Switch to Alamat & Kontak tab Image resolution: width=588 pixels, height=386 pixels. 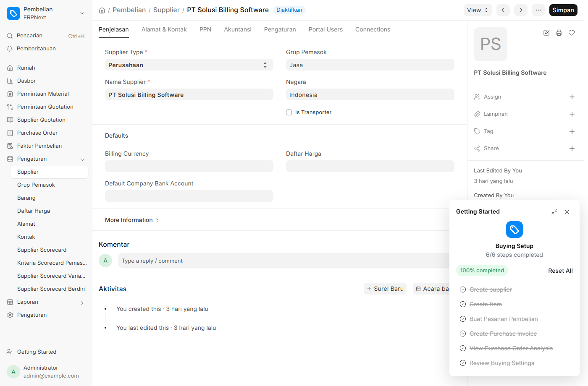[164, 29]
